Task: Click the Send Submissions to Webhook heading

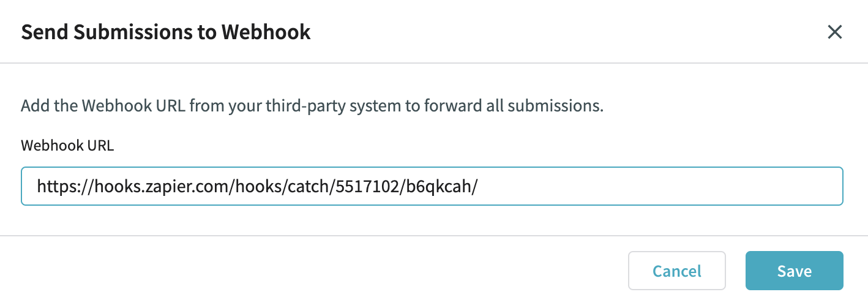Action: pyautogui.click(x=166, y=32)
